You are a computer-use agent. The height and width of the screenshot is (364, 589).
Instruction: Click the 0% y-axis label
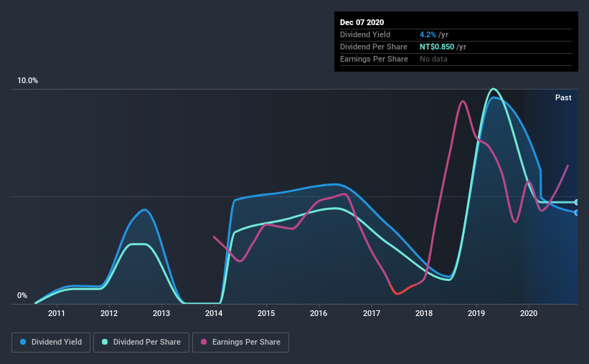[22, 296]
